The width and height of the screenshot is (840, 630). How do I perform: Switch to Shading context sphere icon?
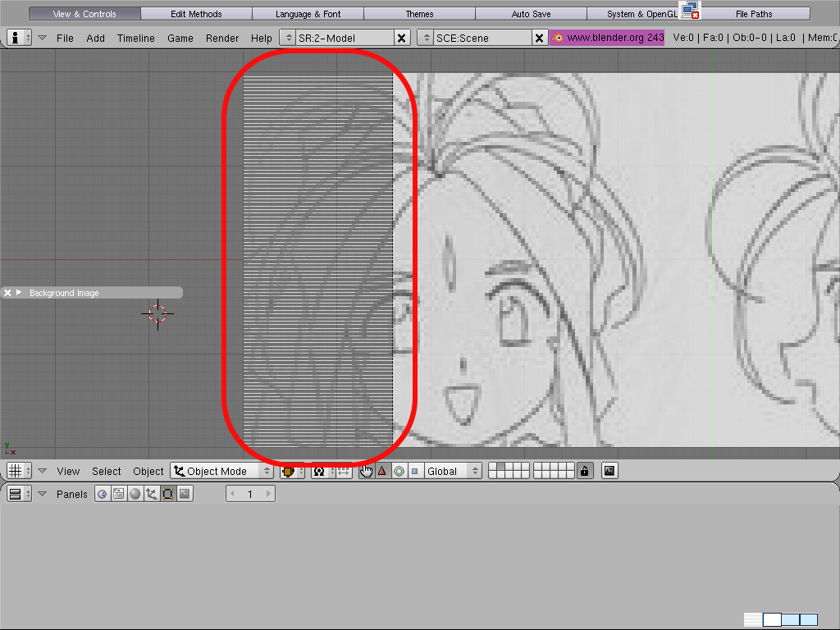tap(135, 493)
